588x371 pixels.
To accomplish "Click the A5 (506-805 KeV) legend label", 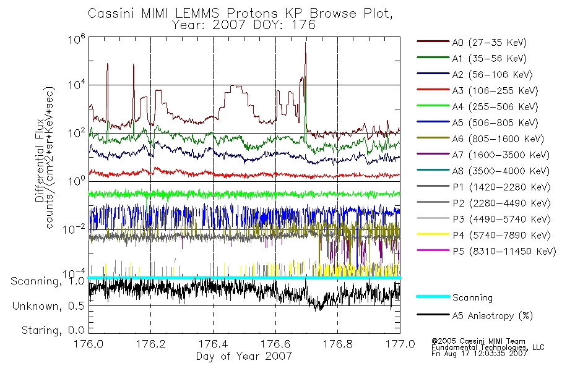I will click(x=495, y=123).
